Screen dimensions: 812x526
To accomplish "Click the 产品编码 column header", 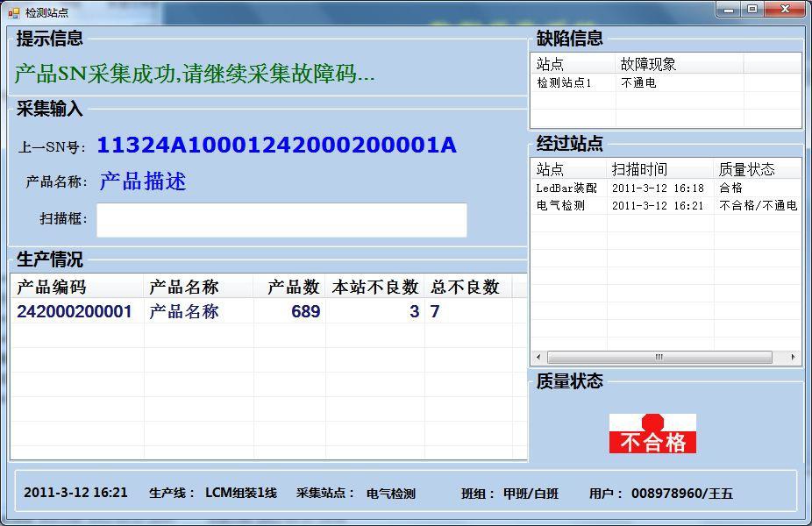I will [77, 287].
